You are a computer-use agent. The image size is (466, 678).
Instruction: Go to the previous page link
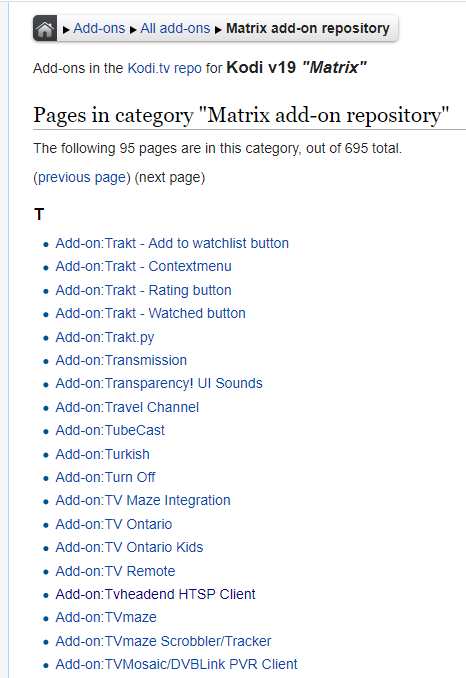click(x=82, y=178)
